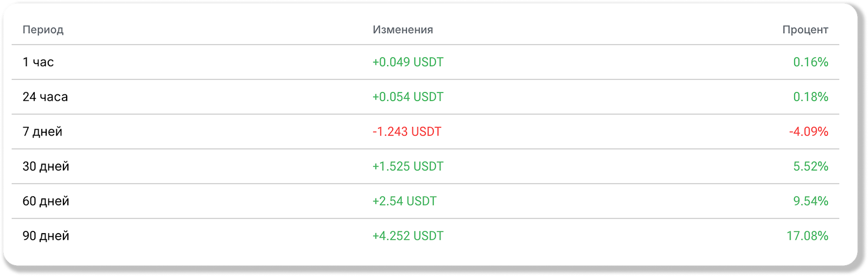Click the Период column header

tap(43, 30)
